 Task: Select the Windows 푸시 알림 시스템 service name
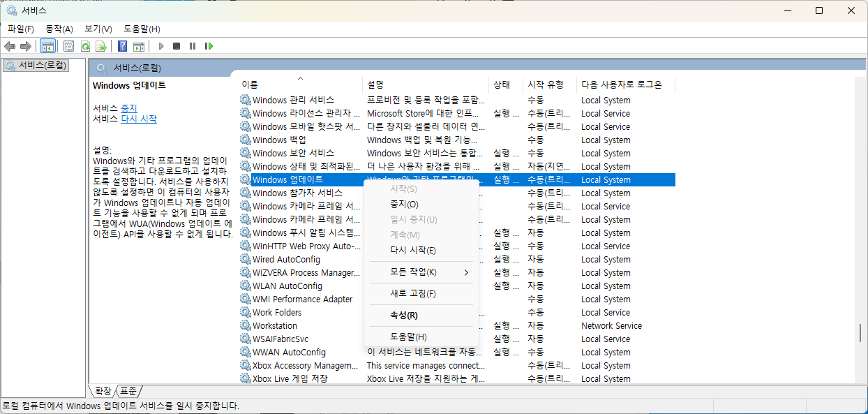point(306,232)
